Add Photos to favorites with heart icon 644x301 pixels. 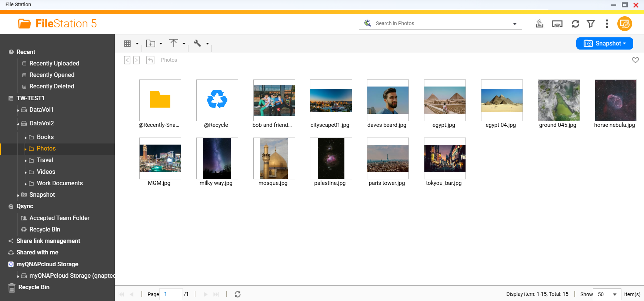point(635,60)
